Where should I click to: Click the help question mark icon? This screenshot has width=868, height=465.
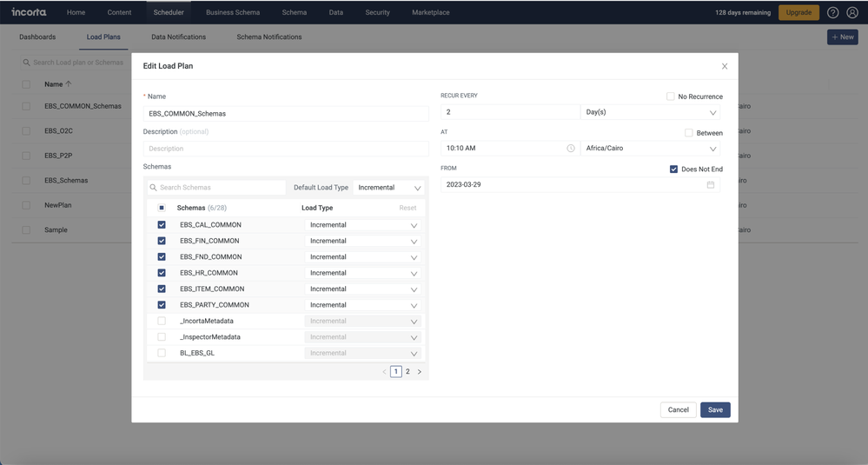(x=832, y=13)
